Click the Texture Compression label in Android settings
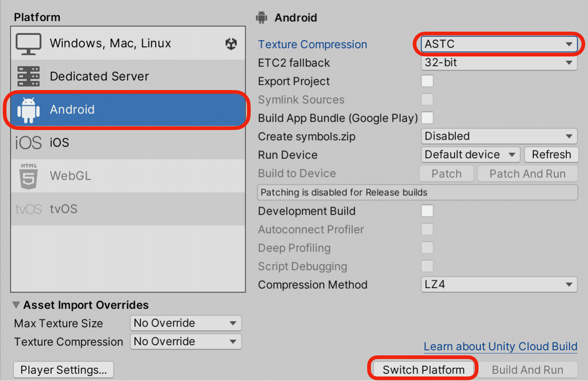This screenshot has height=381, width=588. pyautogui.click(x=313, y=44)
